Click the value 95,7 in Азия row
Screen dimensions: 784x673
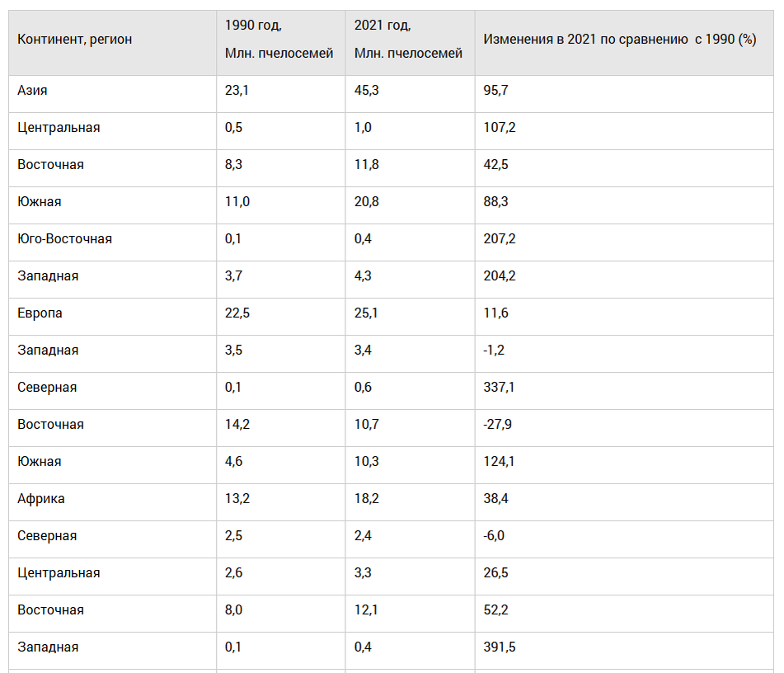[x=495, y=91]
